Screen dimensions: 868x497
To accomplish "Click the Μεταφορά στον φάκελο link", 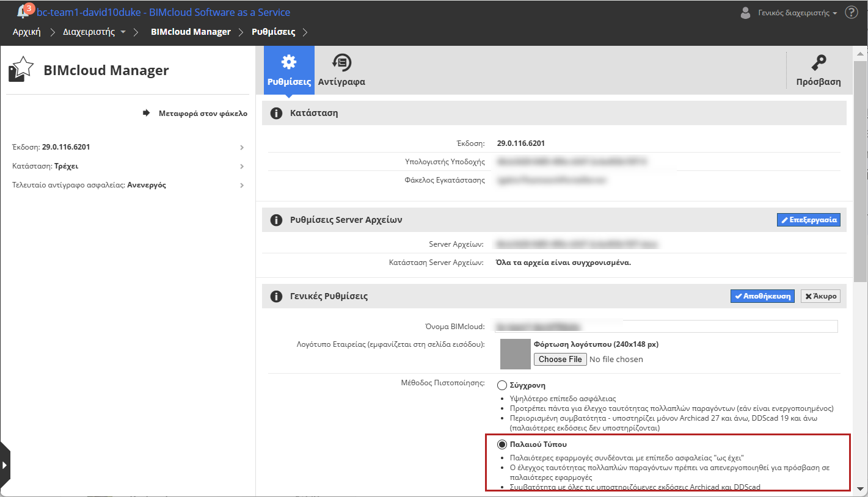I will (x=203, y=113).
